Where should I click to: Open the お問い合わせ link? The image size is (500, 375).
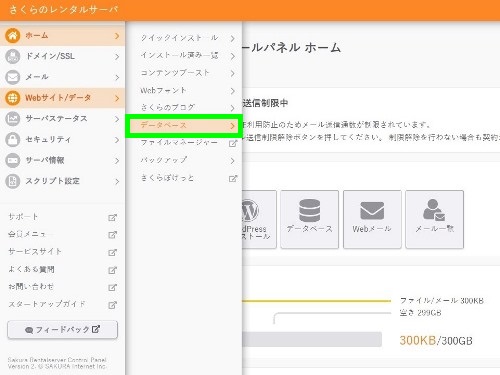31,286
